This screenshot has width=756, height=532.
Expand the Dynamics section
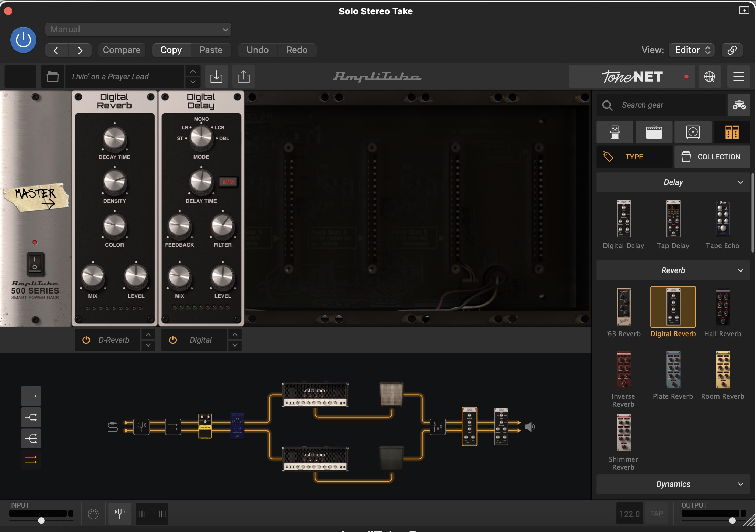coord(673,484)
